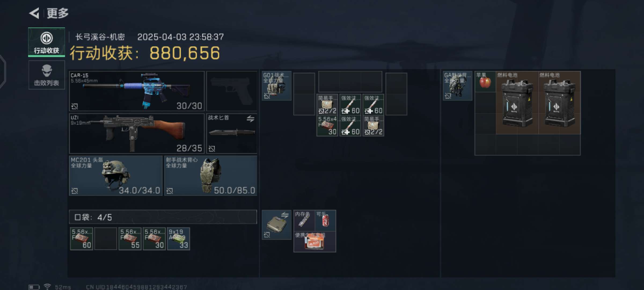Switch to the 击败列表 tab

pos(46,75)
